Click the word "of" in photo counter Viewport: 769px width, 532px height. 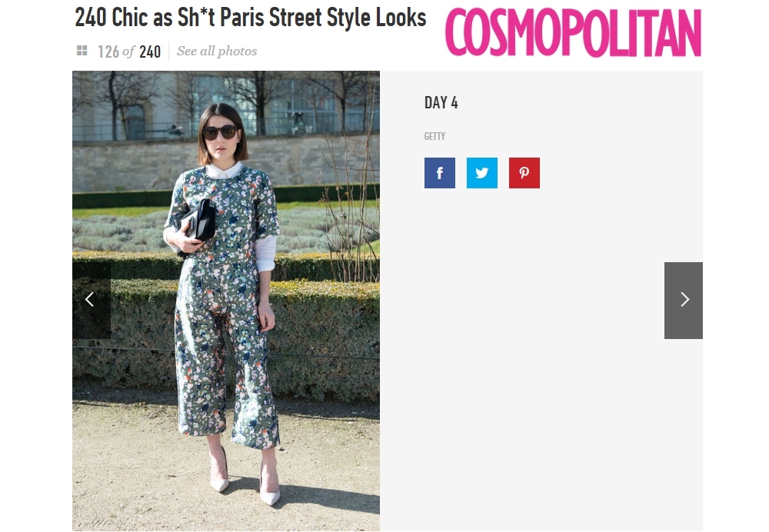pyautogui.click(x=128, y=51)
